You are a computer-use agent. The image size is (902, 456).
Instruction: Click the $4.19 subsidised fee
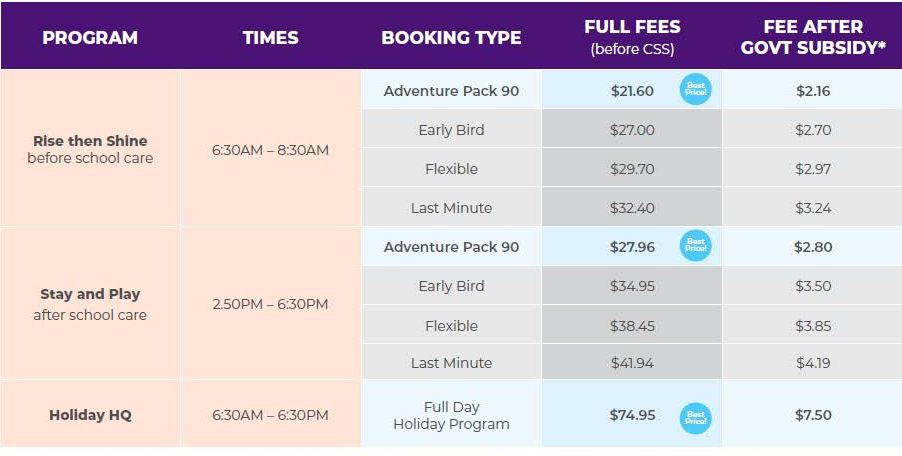click(813, 363)
